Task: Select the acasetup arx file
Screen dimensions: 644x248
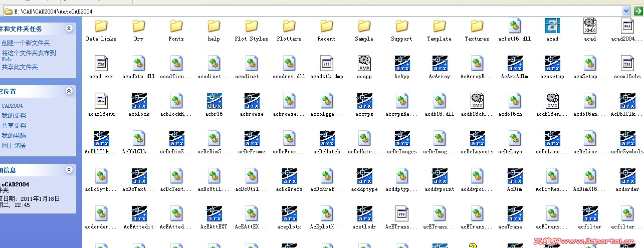Action: (x=552, y=68)
